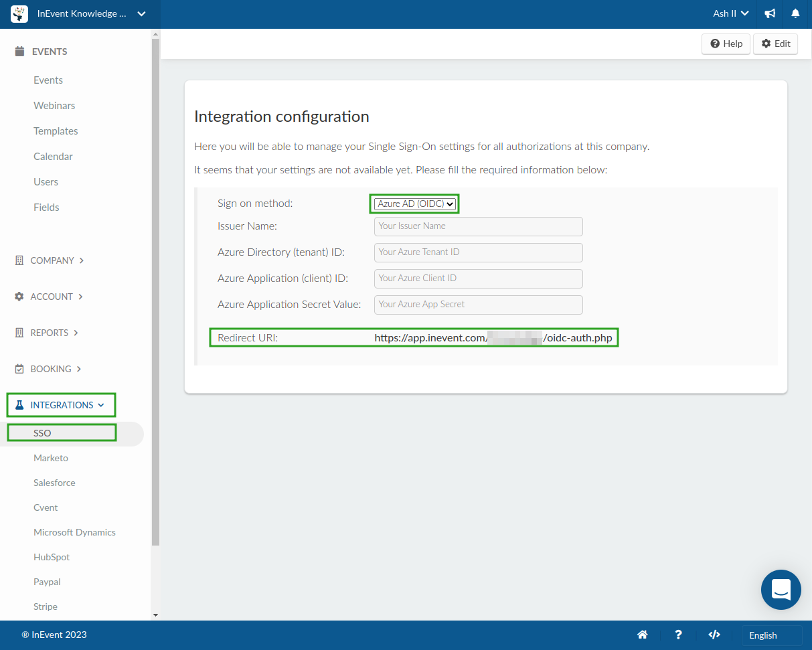This screenshot has height=650, width=812.
Task: Click the sidebar scroll down arrow
Action: point(155,615)
